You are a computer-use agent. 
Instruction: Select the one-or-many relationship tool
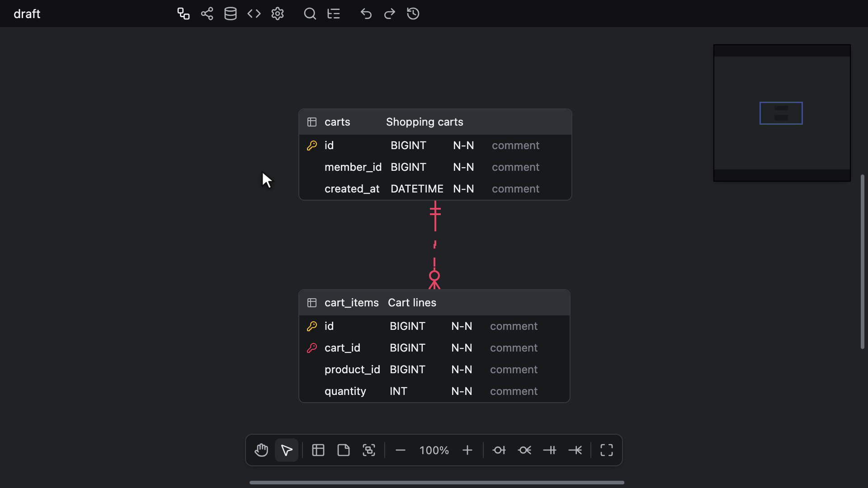coord(575,450)
